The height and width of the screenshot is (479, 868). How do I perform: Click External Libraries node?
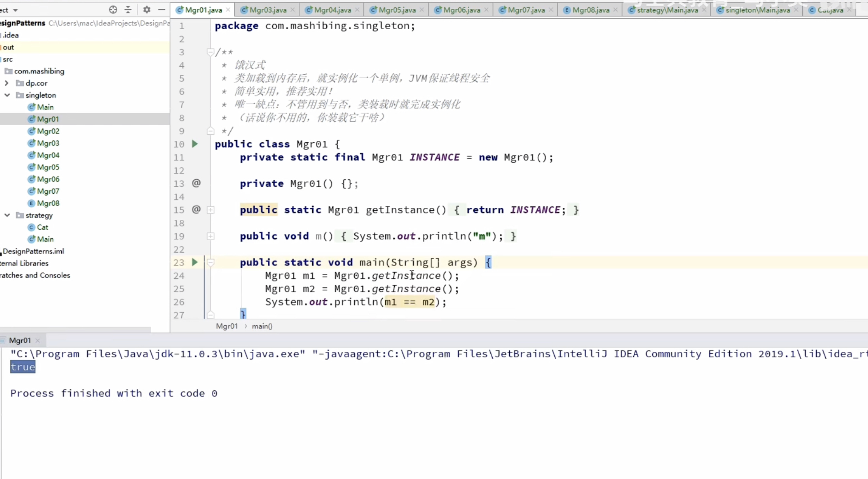tap(24, 263)
